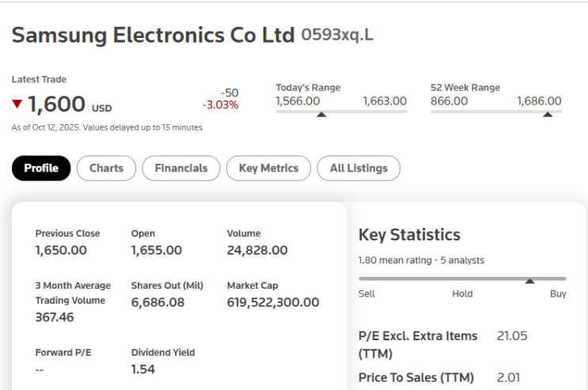Go to the Key Metrics tab

point(268,168)
